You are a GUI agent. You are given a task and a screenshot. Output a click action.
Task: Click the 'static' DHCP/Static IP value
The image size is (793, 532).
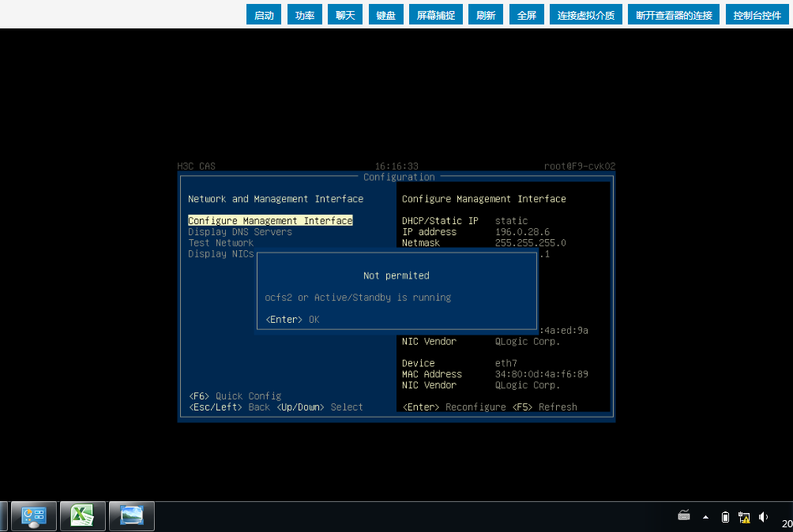tap(511, 221)
